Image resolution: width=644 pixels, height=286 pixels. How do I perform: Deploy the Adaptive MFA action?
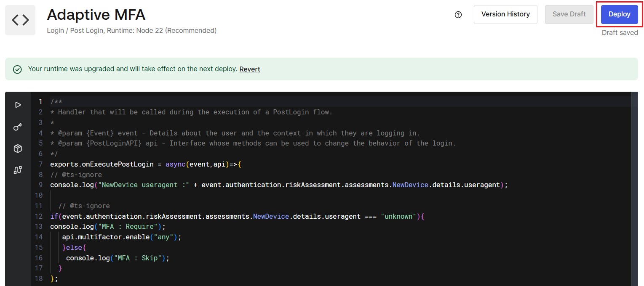point(619,14)
